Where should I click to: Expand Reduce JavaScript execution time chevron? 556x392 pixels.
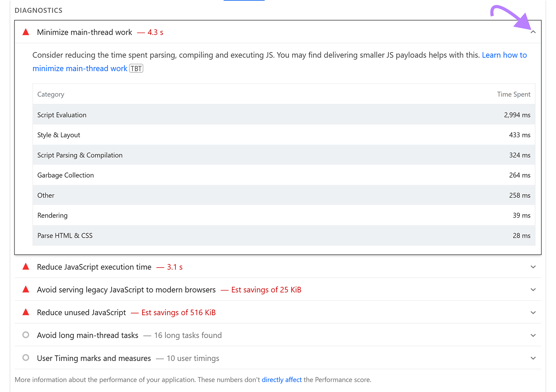point(533,267)
